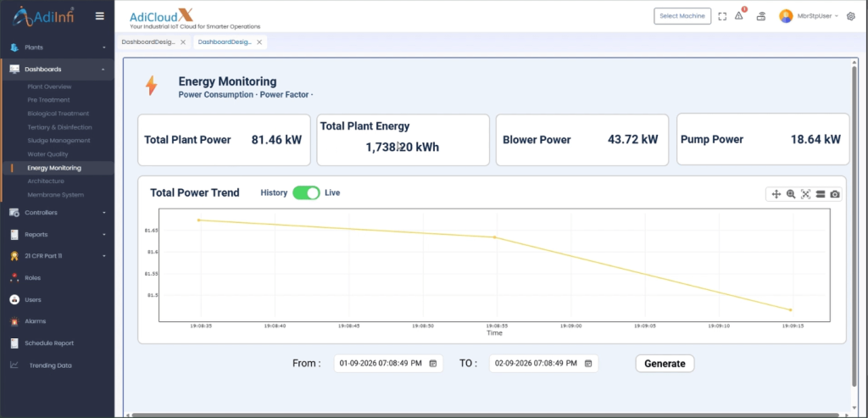
Task: Open Alarms page link
Action: click(36, 321)
